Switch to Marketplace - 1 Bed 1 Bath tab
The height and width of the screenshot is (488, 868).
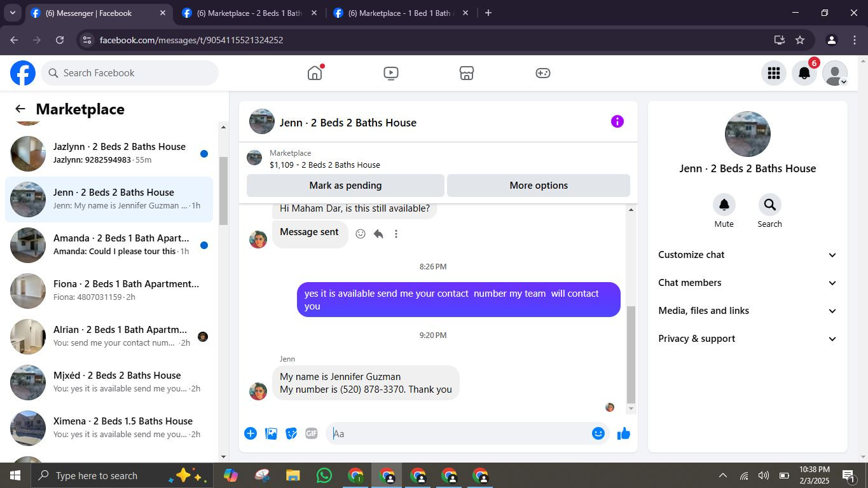400,13
